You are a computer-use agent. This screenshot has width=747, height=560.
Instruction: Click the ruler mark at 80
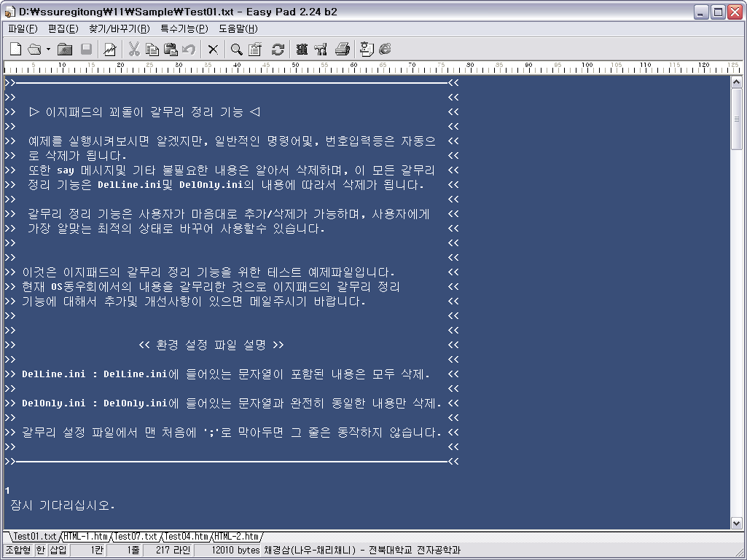[x=470, y=65]
